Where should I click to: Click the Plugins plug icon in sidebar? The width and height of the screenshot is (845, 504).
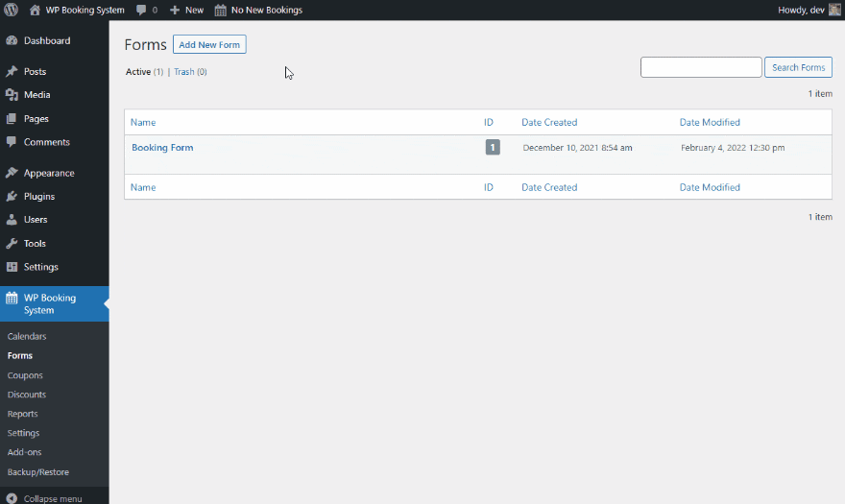(x=12, y=196)
